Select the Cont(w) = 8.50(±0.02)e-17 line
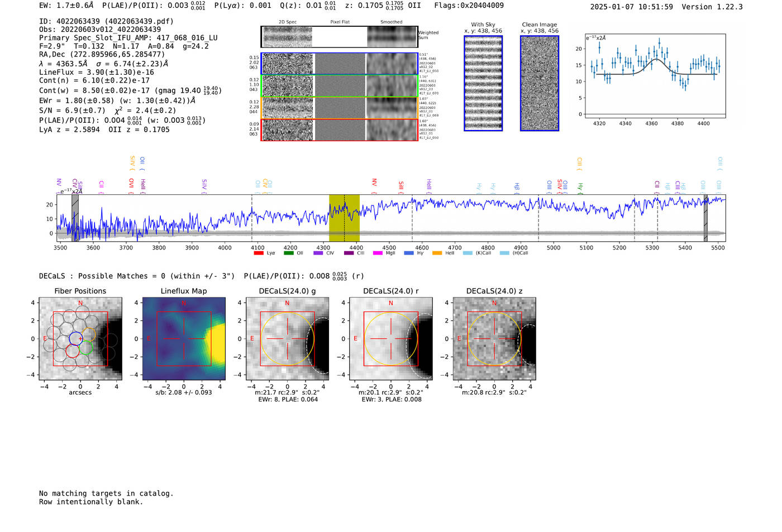This screenshot has width=782, height=532. 130,90
